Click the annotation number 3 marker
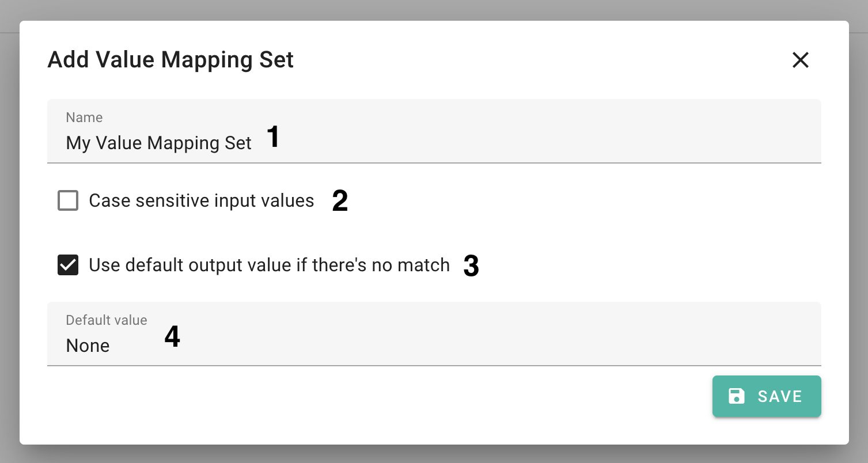 coord(471,266)
